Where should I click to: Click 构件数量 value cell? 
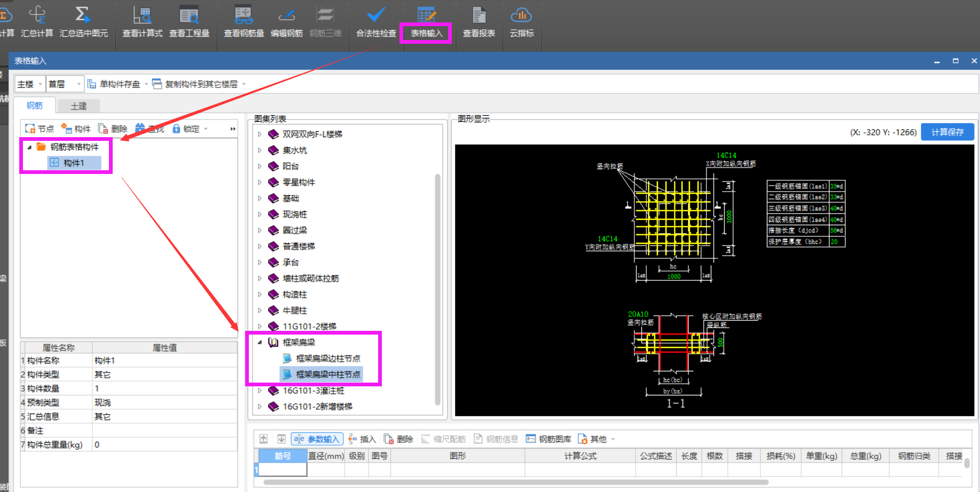click(165, 388)
